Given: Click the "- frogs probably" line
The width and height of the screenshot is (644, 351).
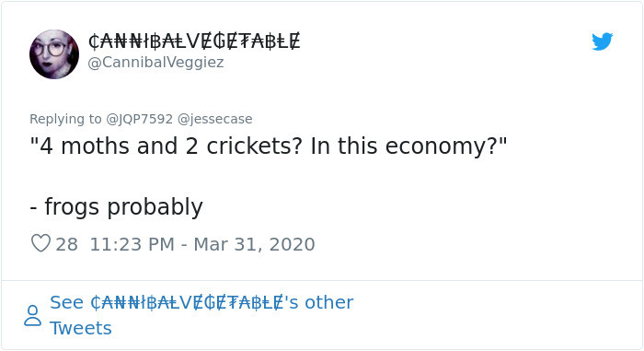Looking at the screenshot, I should click(x=116, y=207).
